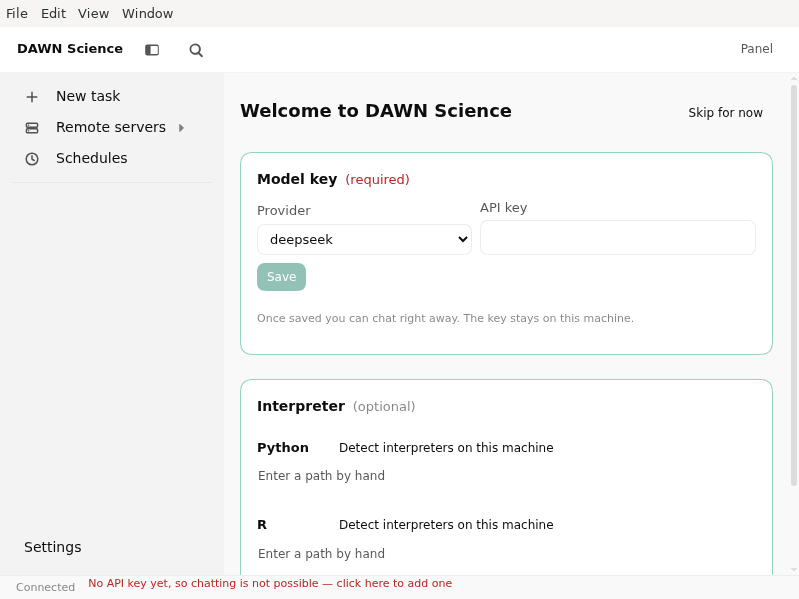Image resolution: width=799 pixels, height=599 pixels.
Task: Click Enter a path by hand under Python
Action: pyautogui.click(x=321, y=475)
